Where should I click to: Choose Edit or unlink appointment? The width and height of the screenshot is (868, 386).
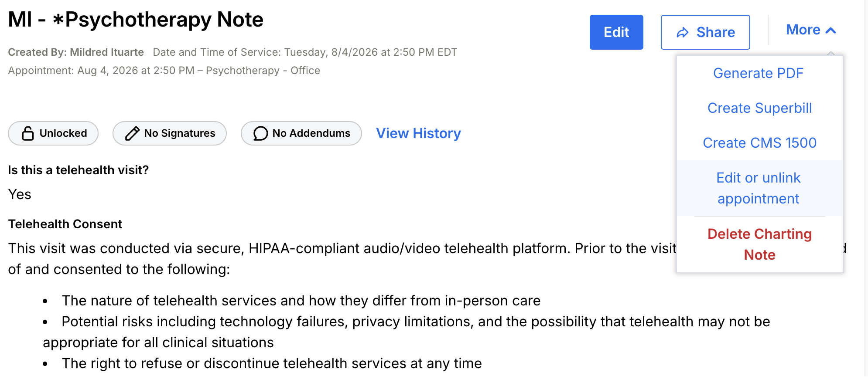pos(759,188)
